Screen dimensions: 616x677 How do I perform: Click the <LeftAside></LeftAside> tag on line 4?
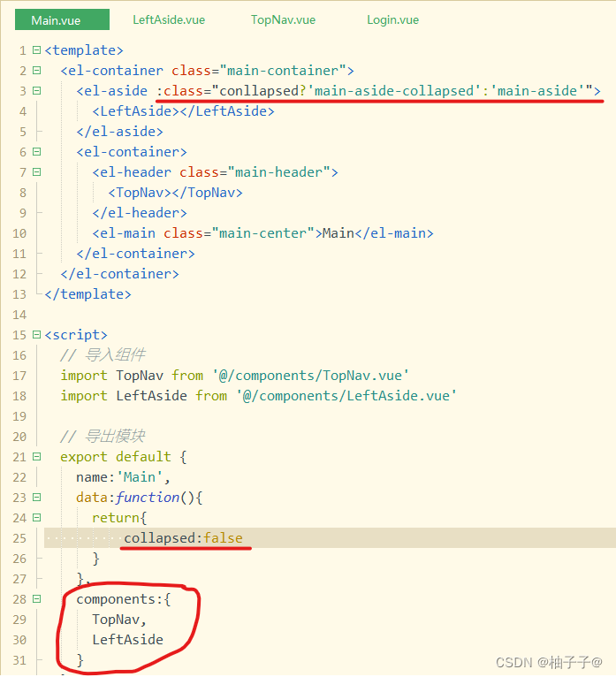[183, 111]
